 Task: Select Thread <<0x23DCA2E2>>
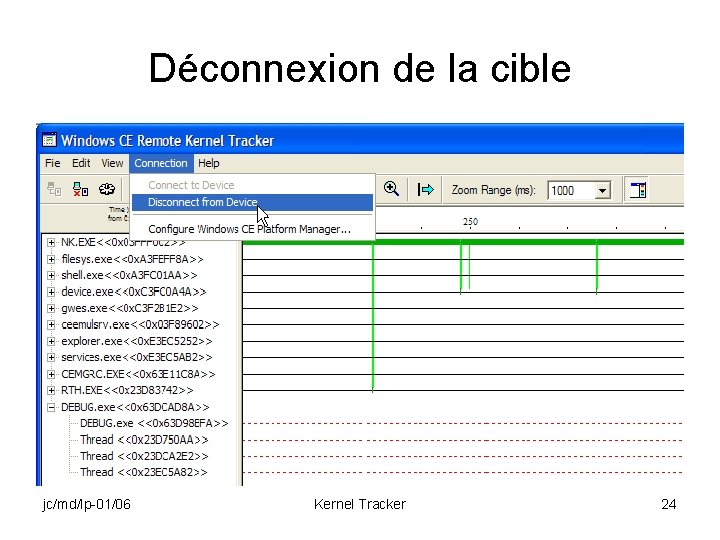pyautogui.click(x=144, y=456)
